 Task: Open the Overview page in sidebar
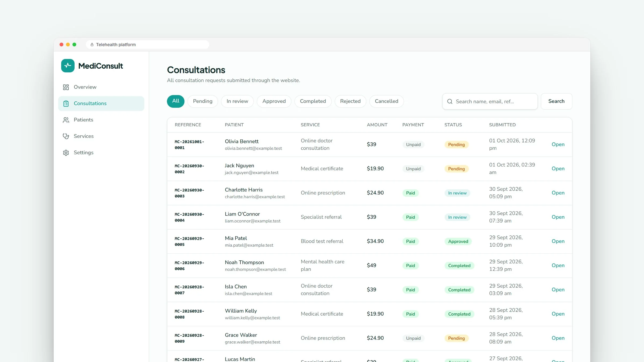pos(101,87)
